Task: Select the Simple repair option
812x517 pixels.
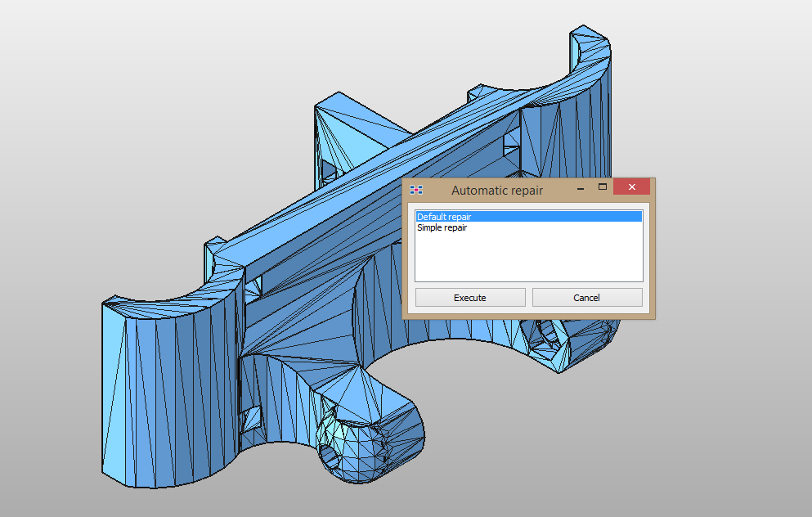Action: click(442, 227)
